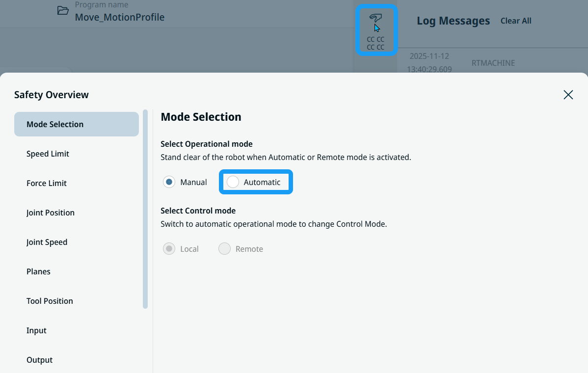This screenshot has width=588, height=373.
Task: Close the Safety Overview panel
Action: [568, 95]
